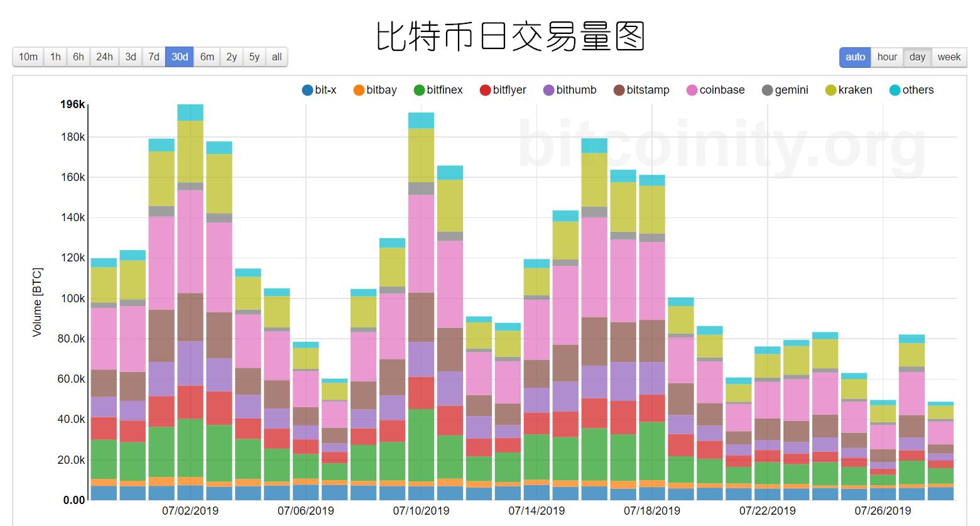This screenshot has width=980, height=526.
Task: Click the 30d time range button
Action: pyautogui.click(x=180, y=57)
